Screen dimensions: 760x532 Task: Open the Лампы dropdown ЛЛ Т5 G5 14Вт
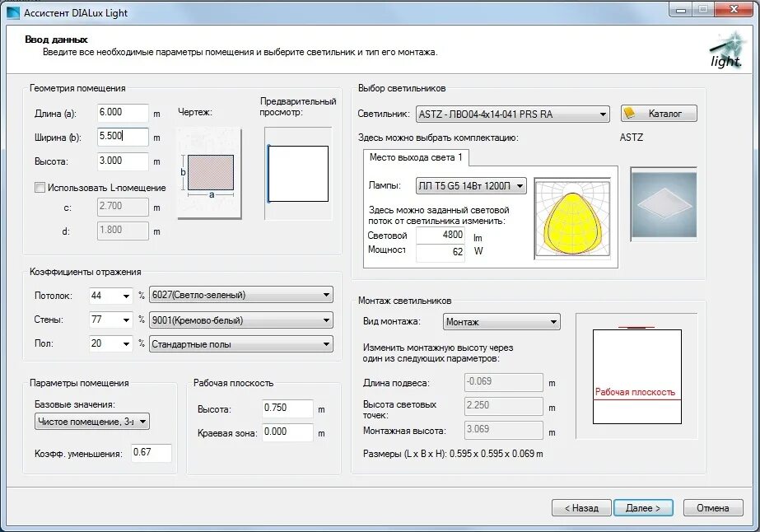[471, 186]
